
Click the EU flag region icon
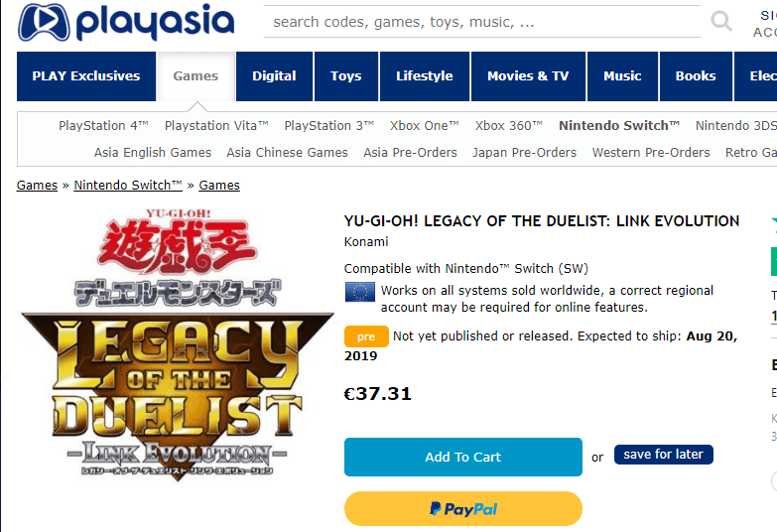pyautogui.click(x=360, y=292)
